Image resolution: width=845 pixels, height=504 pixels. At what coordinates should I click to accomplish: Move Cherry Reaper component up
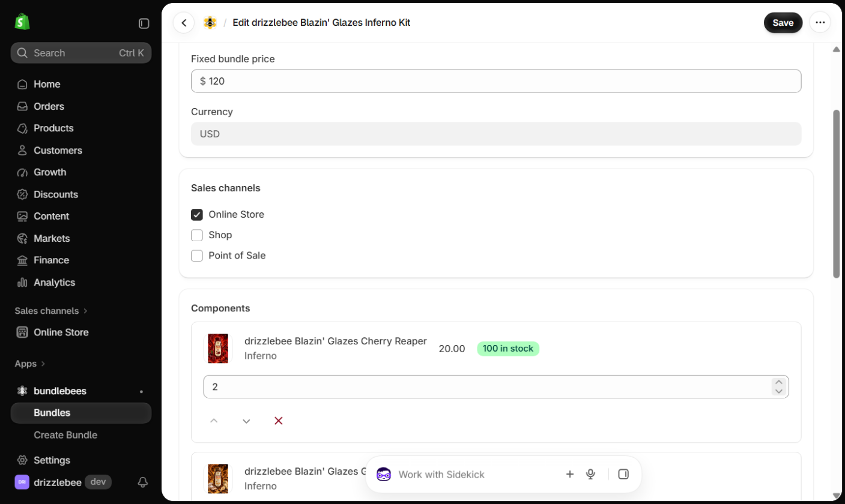pos(214,421)
